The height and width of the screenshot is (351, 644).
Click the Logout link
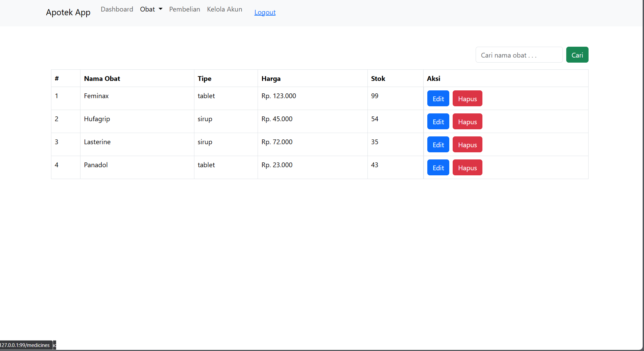[265, 13]
